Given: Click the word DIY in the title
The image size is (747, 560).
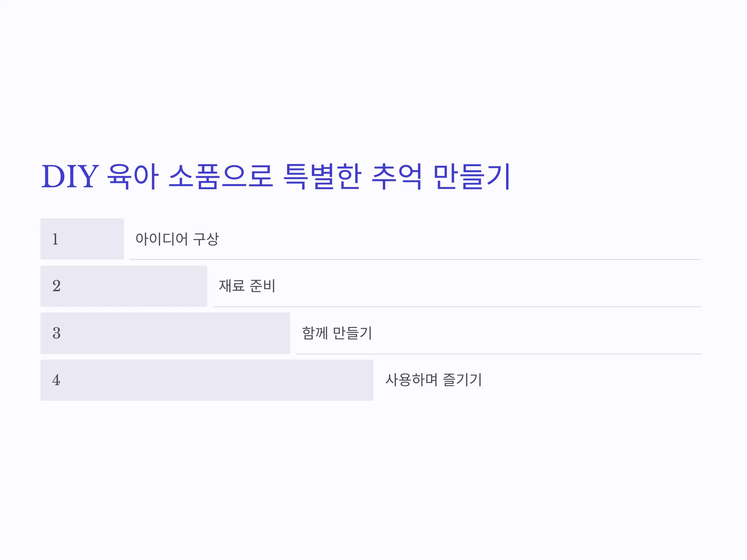Looking at the screenshot, I should coord(70,176).
